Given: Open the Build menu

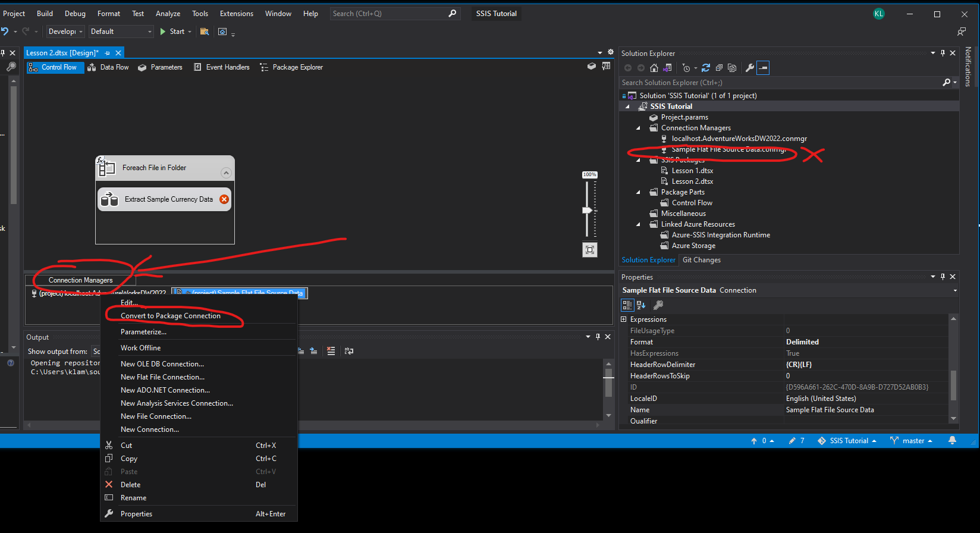Looking at the screenshot, I should (x=45, y=14).
